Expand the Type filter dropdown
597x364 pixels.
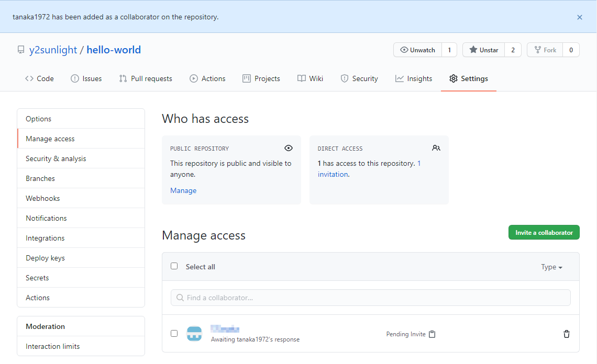coord(551,267)
